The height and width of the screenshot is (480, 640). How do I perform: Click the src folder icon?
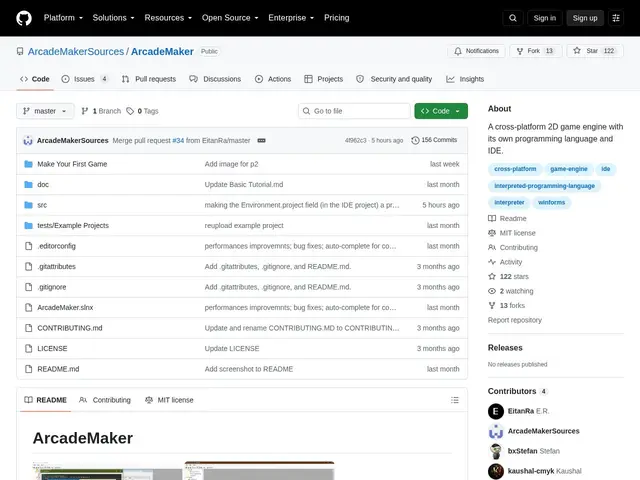(x=28, y=205)
